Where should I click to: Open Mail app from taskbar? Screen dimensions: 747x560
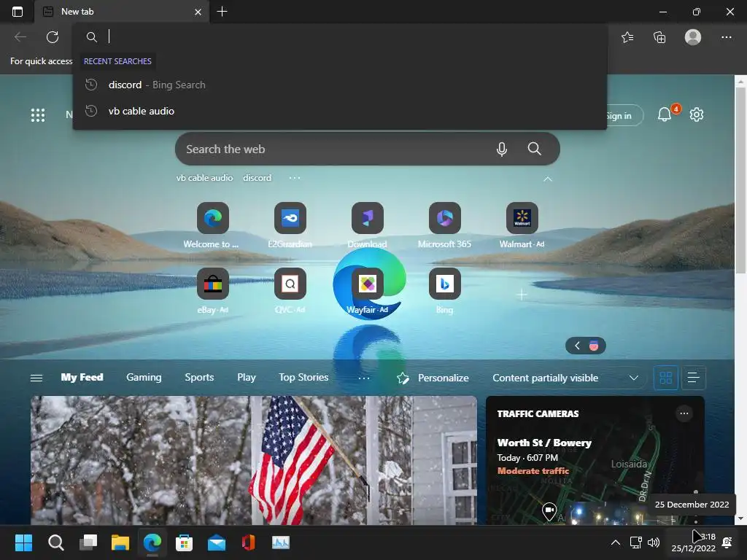click(x=216, y=542)
